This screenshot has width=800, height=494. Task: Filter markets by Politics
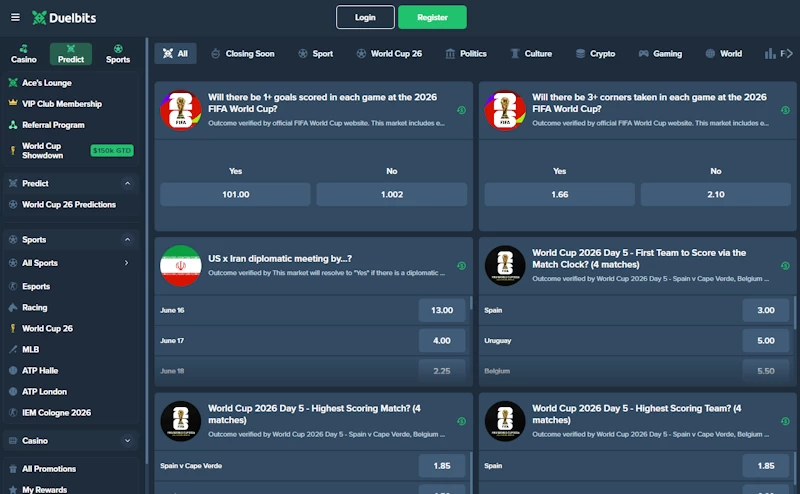[x=466, y=54]
